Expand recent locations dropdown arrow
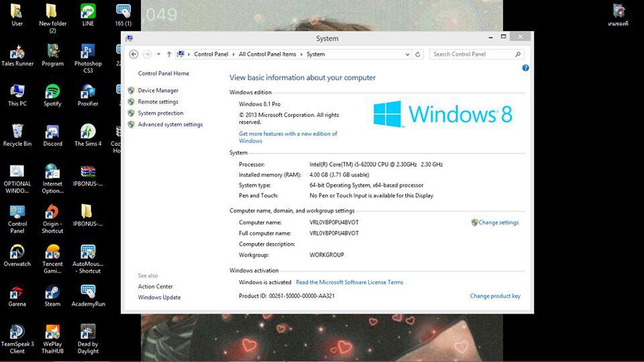644x362 pixels. click(x=158, y=54)
